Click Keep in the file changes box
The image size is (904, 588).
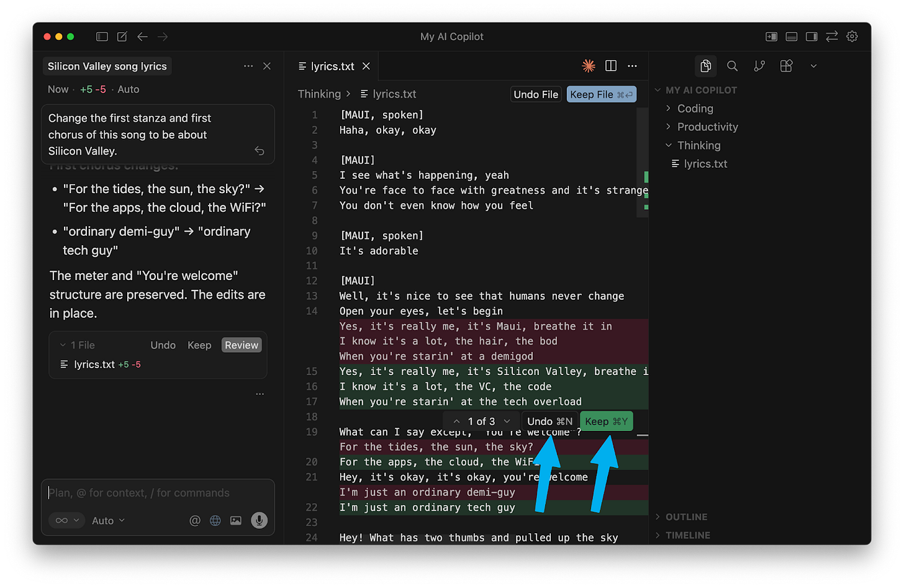199,345
